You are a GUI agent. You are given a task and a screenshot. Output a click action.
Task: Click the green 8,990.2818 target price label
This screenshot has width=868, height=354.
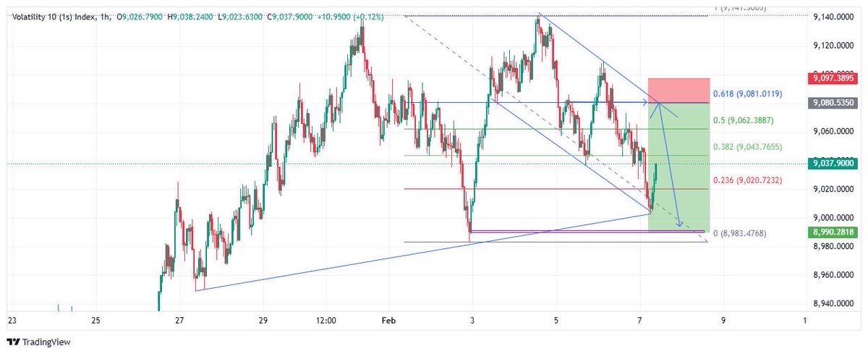coord(833,232)
